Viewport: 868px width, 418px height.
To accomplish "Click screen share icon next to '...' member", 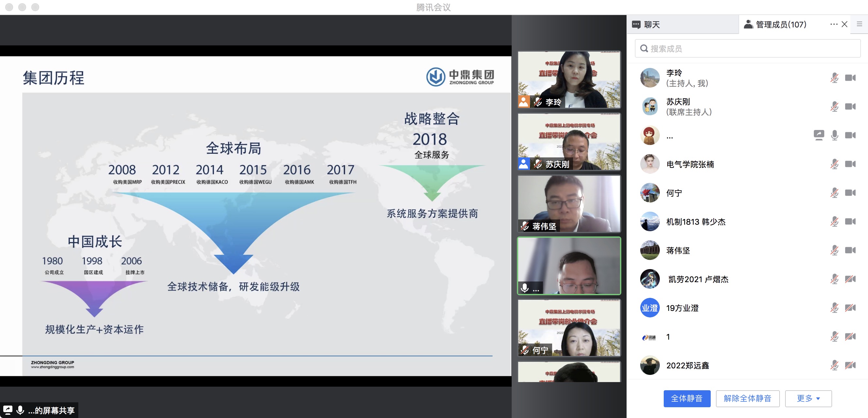I will (x=818, y=135).
